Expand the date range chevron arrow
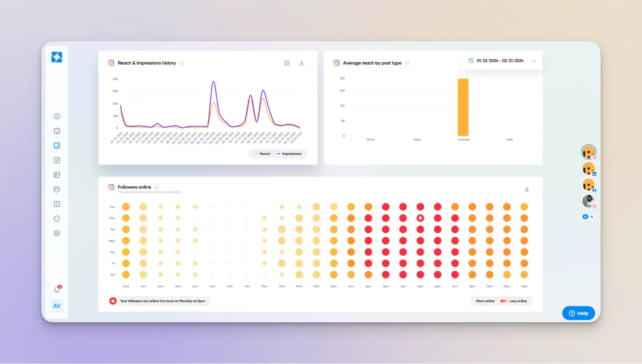642x364 pixels. tap(534, 61)
